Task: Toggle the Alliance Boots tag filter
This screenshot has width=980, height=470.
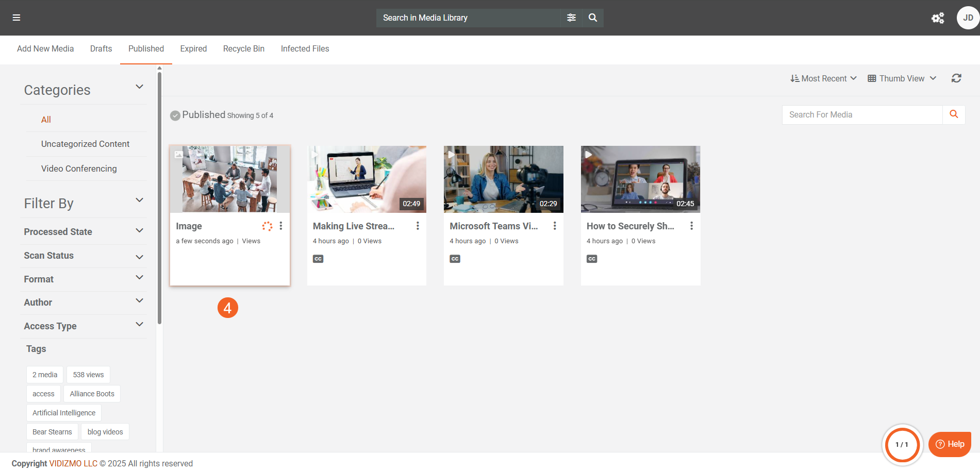Action: (92, 394)
